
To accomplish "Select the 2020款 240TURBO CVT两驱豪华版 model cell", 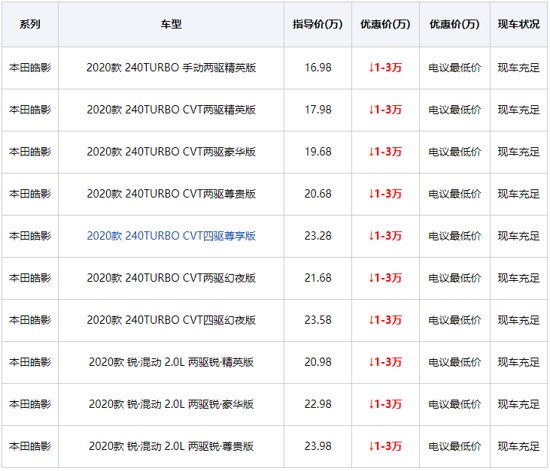I will [x=171, y=152].
